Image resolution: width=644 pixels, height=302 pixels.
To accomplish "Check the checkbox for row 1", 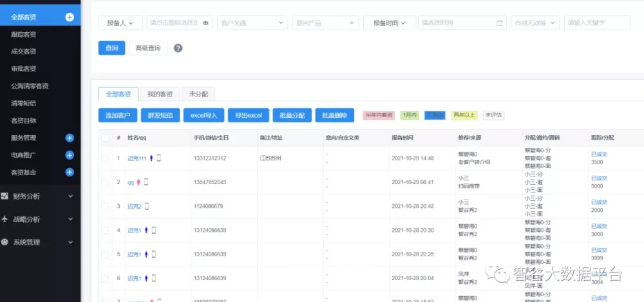I will (105, 158).
